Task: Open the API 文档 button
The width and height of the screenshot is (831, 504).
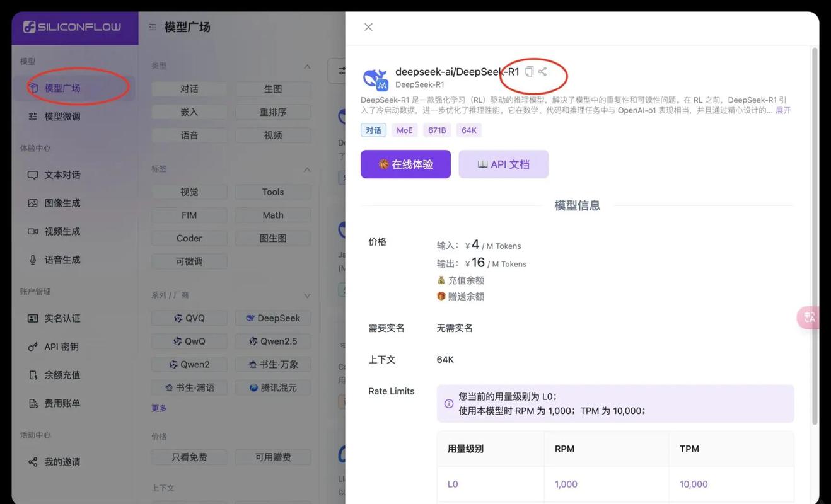Action: 503,164
